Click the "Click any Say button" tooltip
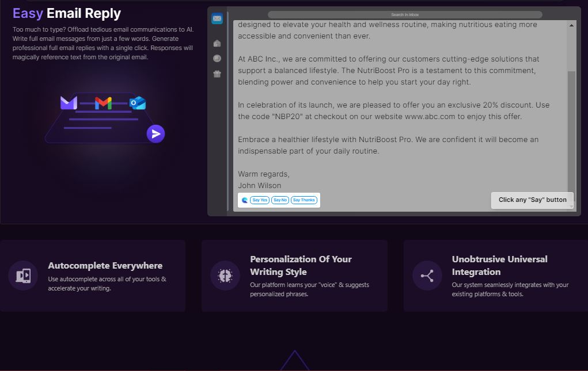The image size is (588, 371). [x=532, y=200]
